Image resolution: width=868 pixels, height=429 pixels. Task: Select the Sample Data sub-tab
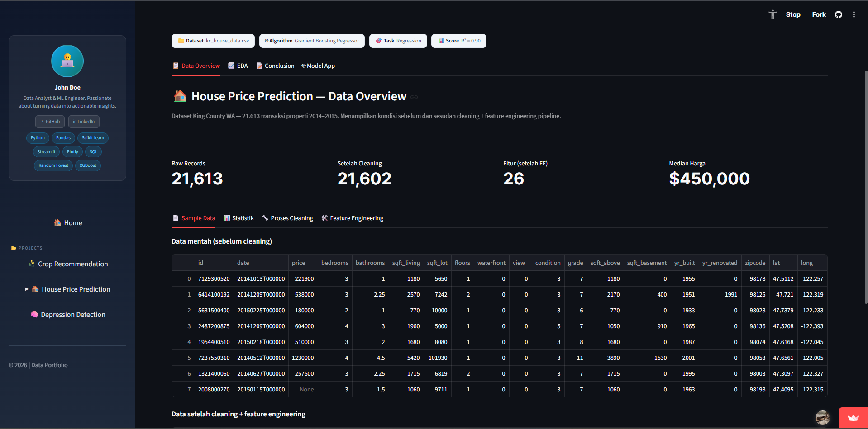coord(194,218)
